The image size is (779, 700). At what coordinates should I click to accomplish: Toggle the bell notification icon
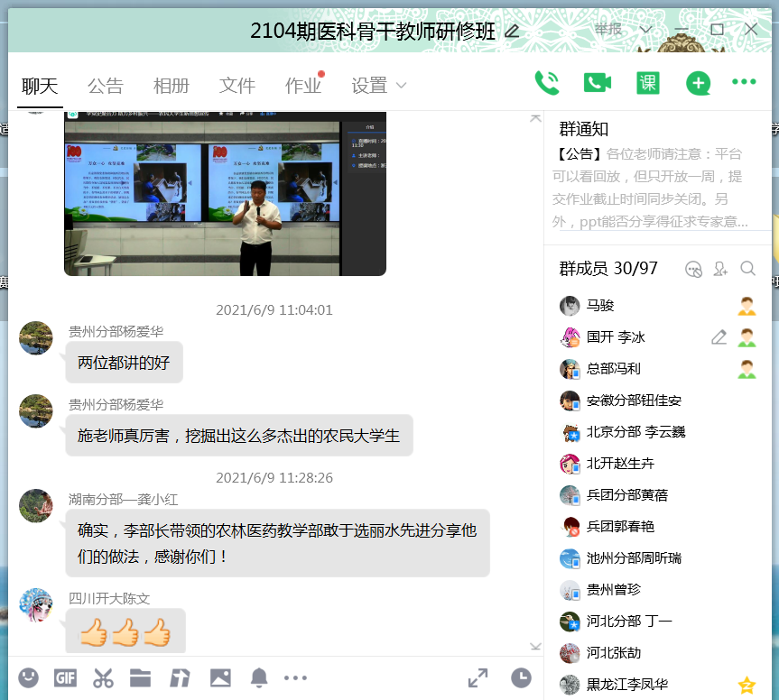click(259, 677)
